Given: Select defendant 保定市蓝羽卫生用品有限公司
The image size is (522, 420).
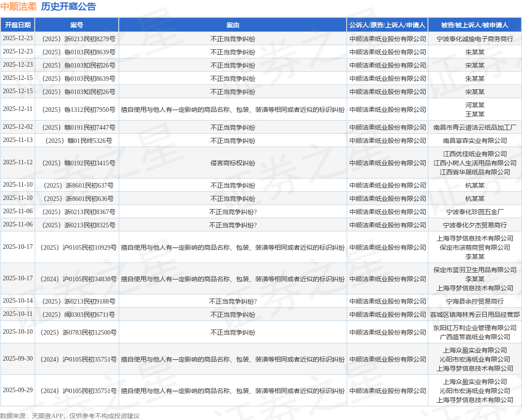Looking at the screenshot, I should (475, 270).
